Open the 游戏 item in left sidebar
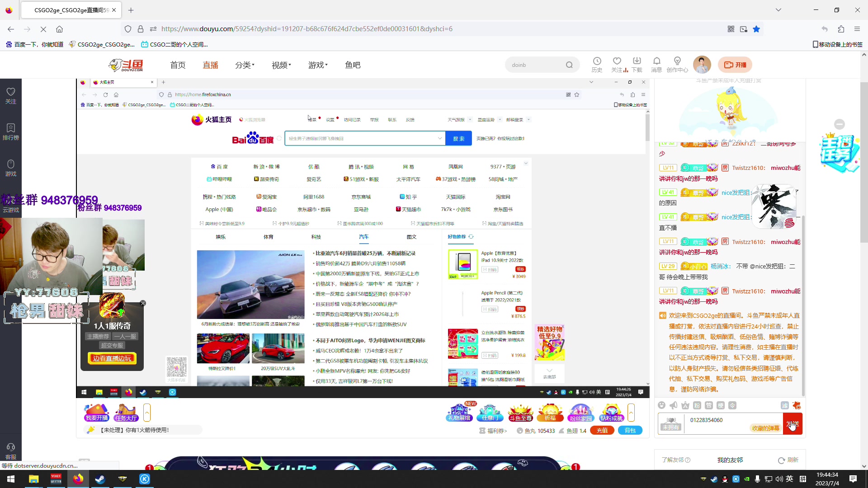The height and width of the screenshot is (488, 868). [x=11, y=168]
